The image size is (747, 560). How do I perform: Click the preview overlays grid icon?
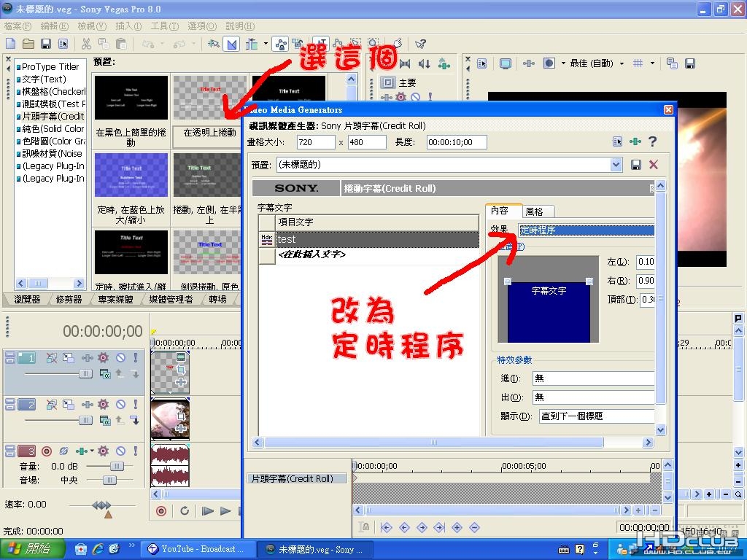638,63
